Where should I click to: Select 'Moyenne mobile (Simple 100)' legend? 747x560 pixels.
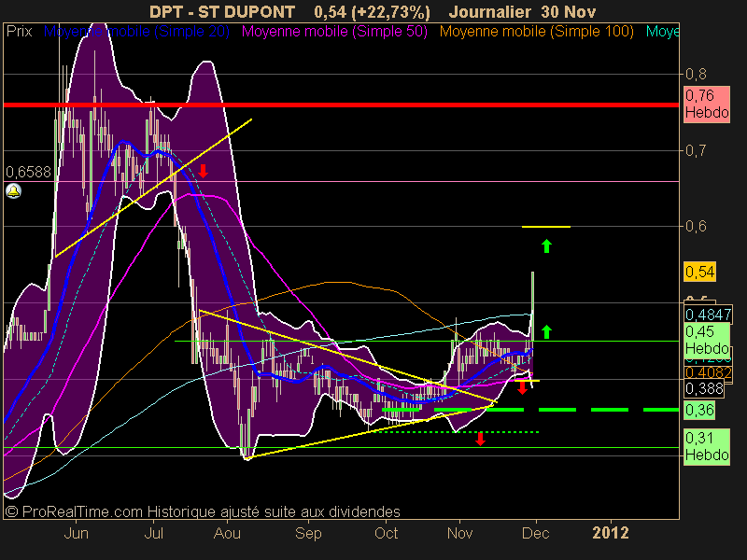point(536,32)
